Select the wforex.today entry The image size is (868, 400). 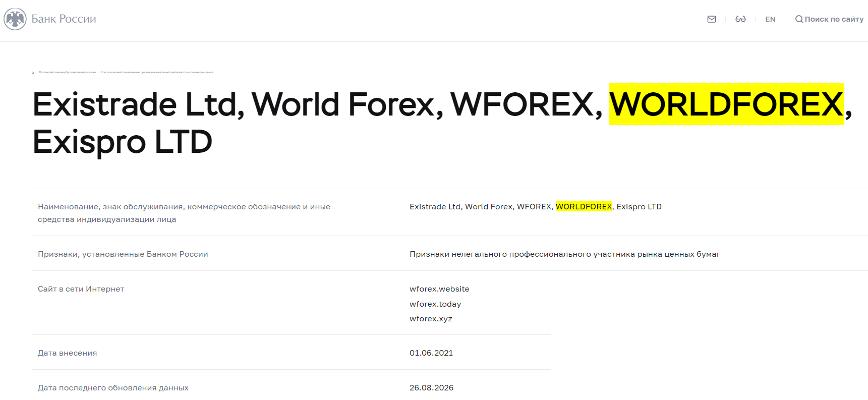point(435,304)
